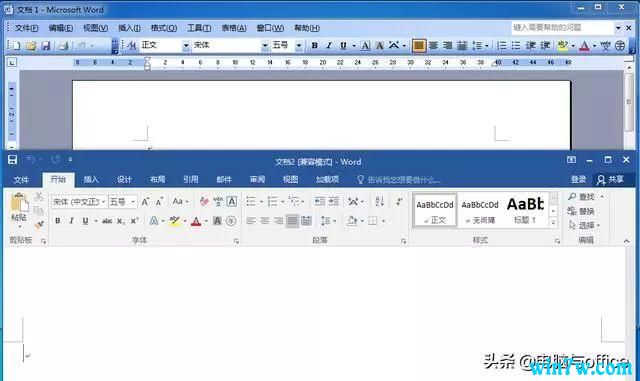Open 表格(A) menu in Word 2003

234,28
